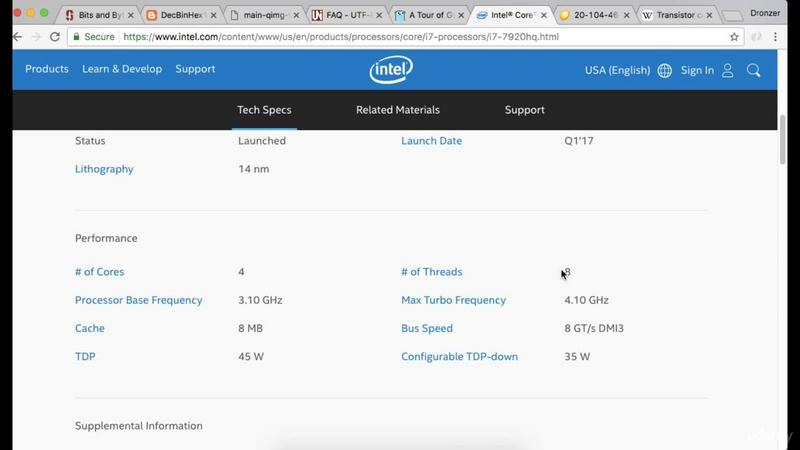
Task: Switch to A Tour of Go tab
Action: tap(428, 15)
